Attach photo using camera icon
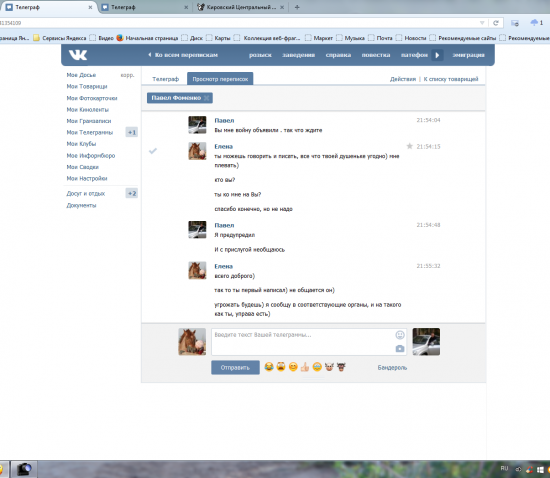Image resolution: width=550 pixels, height=478 pixels. click(400, 349)
